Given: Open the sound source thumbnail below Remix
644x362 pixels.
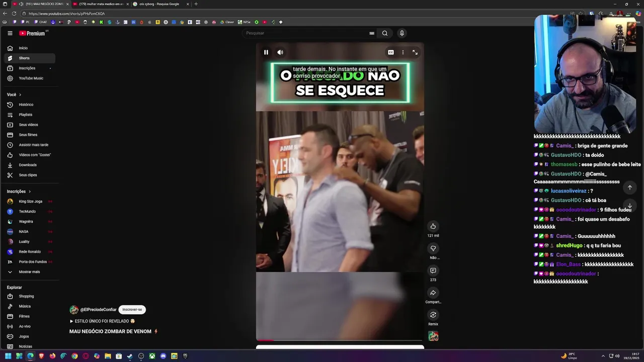Looking at the screenshot, I should tap(433, 336).
